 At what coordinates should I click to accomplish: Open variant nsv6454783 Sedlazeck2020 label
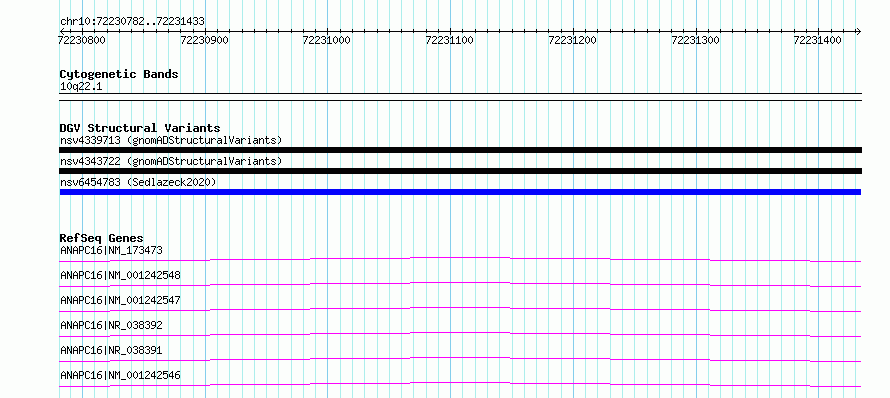pyautogui.click(x=138, y=182)
